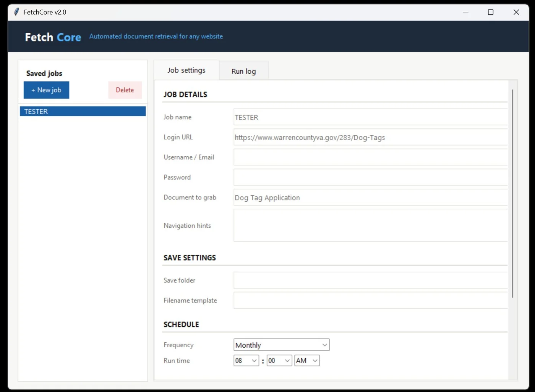Click the JOB DETAILS section heading

pos(185,94)
